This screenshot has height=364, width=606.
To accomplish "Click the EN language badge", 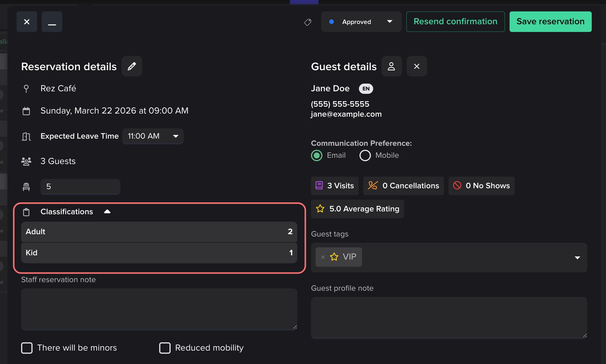I will tap(366, 89).
